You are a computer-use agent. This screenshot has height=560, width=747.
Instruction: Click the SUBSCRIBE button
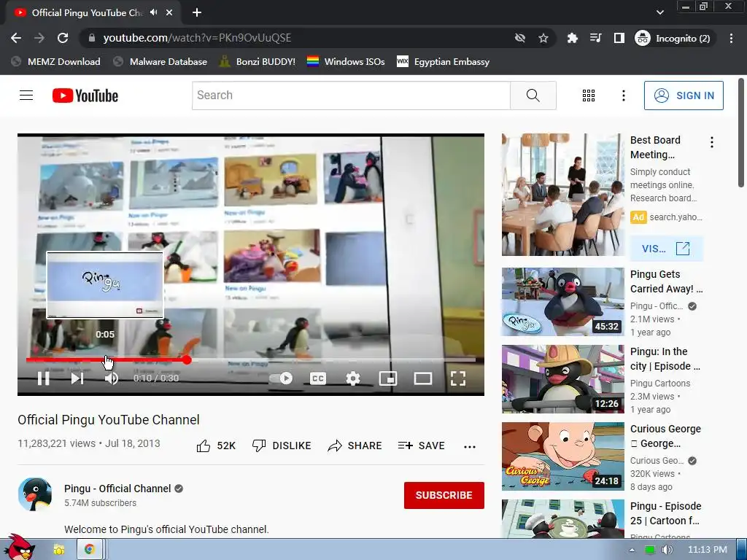coord(444,495)
